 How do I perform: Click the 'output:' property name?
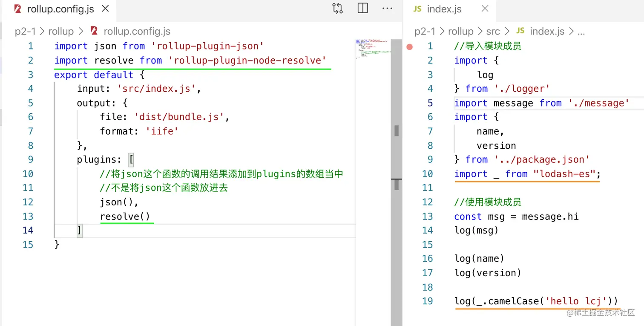[x=96, y=103]
